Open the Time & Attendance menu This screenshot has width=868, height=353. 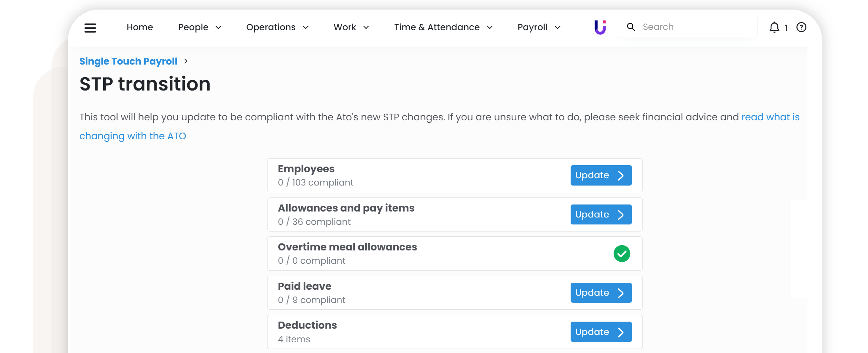(x=443, y=27)
